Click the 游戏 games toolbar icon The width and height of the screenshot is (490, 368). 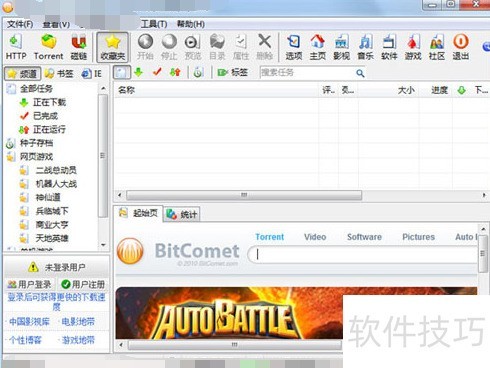[413, 47]
